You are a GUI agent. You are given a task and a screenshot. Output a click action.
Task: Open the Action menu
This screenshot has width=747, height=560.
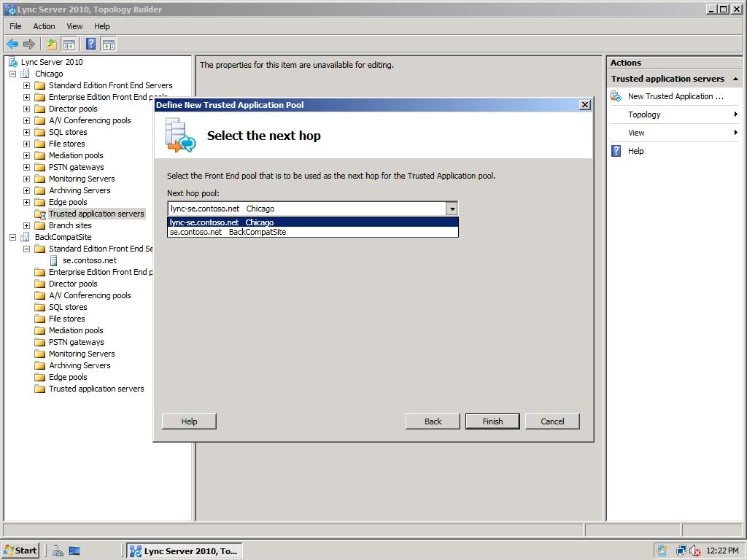pyautogui.click(x=44, y=26)
